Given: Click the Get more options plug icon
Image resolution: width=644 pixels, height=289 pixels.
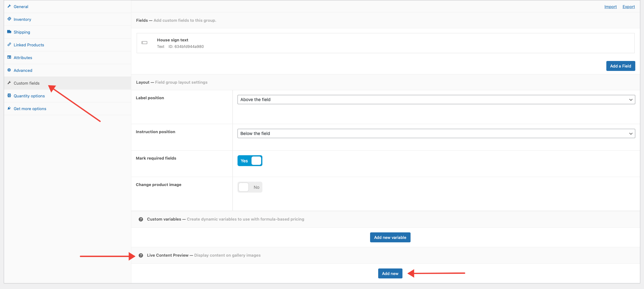Looking at the screenshot, I should coord(9,108).
